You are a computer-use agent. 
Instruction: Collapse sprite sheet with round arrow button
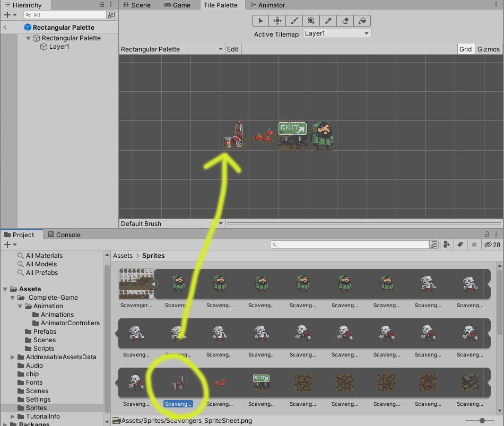[x=154, y=284]
